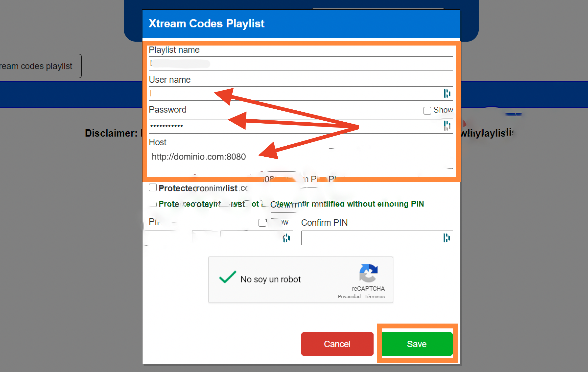Click the Playlist name label
The height and width of the screenshot is (372, 588).
174,50
